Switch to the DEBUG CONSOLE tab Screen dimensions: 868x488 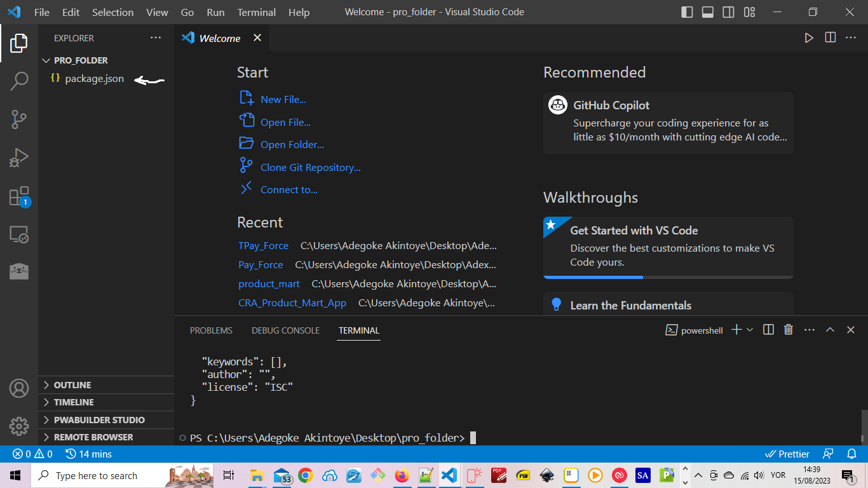coord(285,330)
